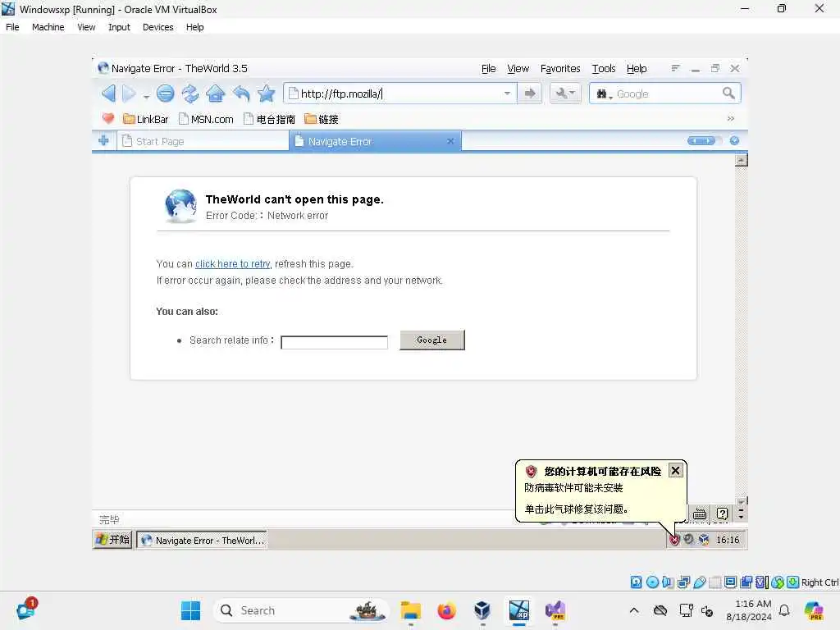Expand the bookmarks bar overflow chevron
The width and height of the screenshot is (840, 630).
731,118
